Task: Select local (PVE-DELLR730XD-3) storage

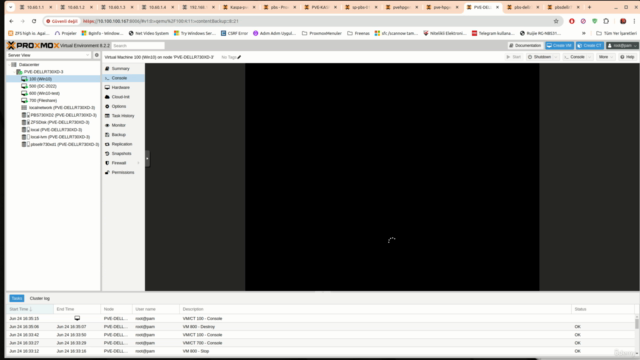Action: [x=56, y=130]
